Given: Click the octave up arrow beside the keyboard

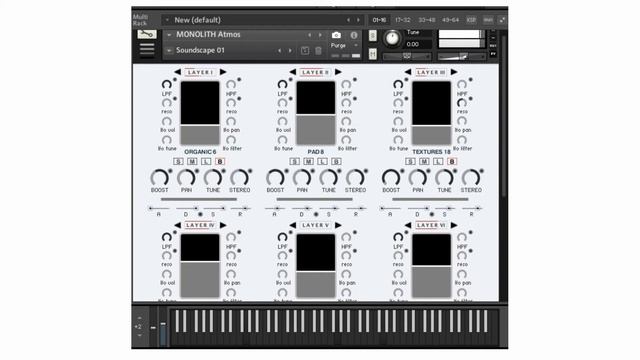Looking at the screenshot, I should 140,318.
